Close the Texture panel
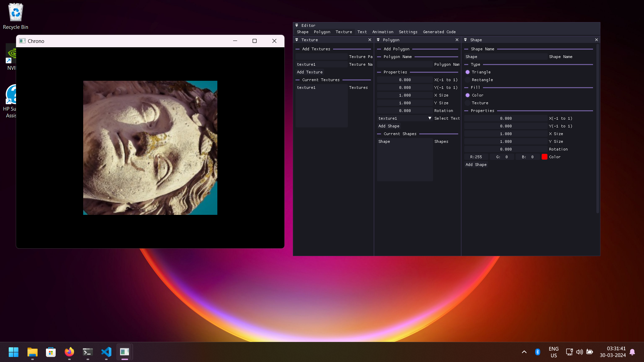This screenshot has height=362, width=644. [370, 40]
